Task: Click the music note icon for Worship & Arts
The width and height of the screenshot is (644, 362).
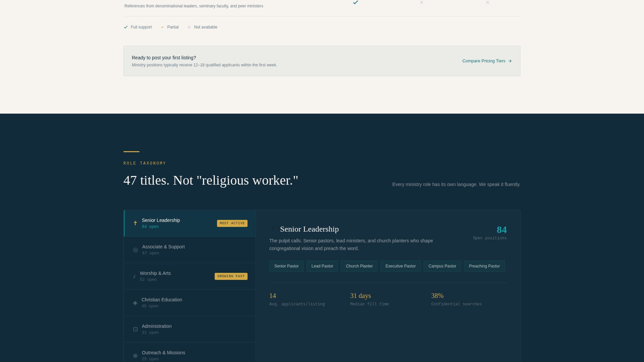Action: pyautogui.click(x=134, y=276)
